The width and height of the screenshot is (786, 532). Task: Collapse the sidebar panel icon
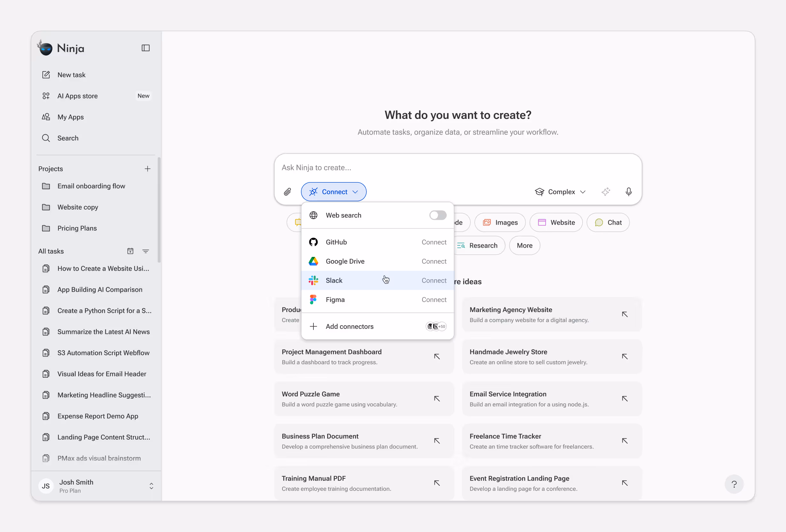tap(145, 48)
